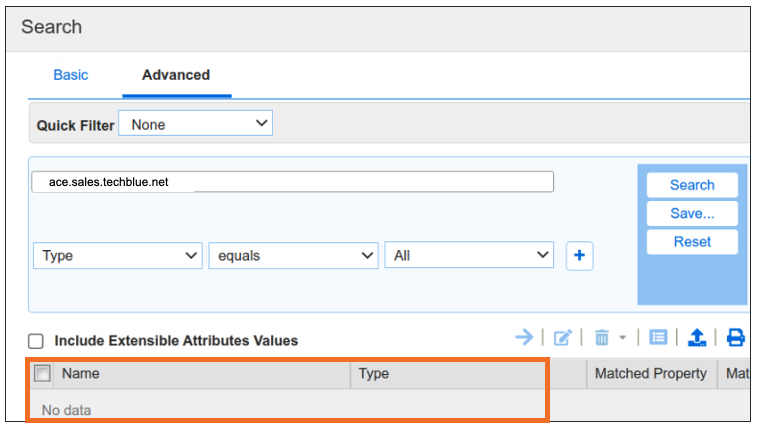Click the Print icon
Screen dimensions: 758x431
click(x=736, y=338)
